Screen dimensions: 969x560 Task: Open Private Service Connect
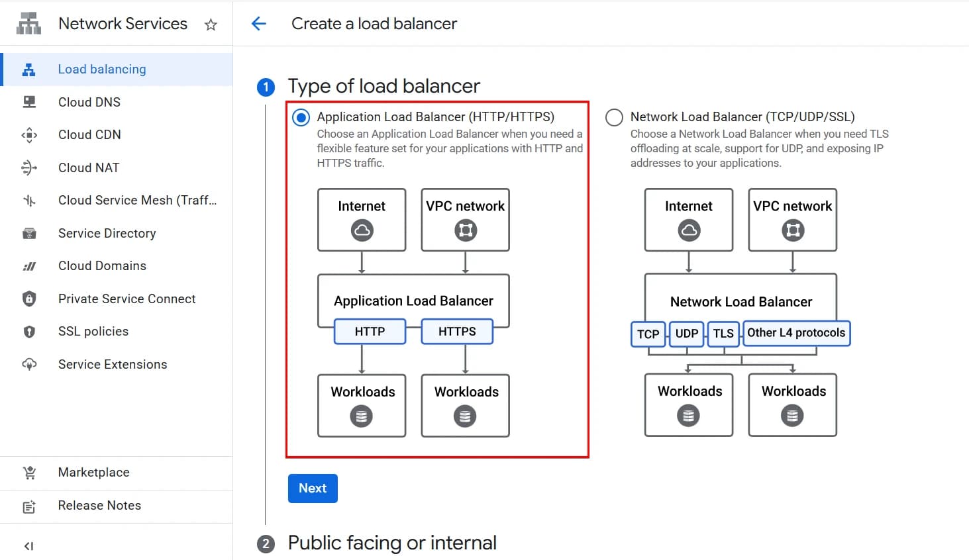(x=127, y=299)
